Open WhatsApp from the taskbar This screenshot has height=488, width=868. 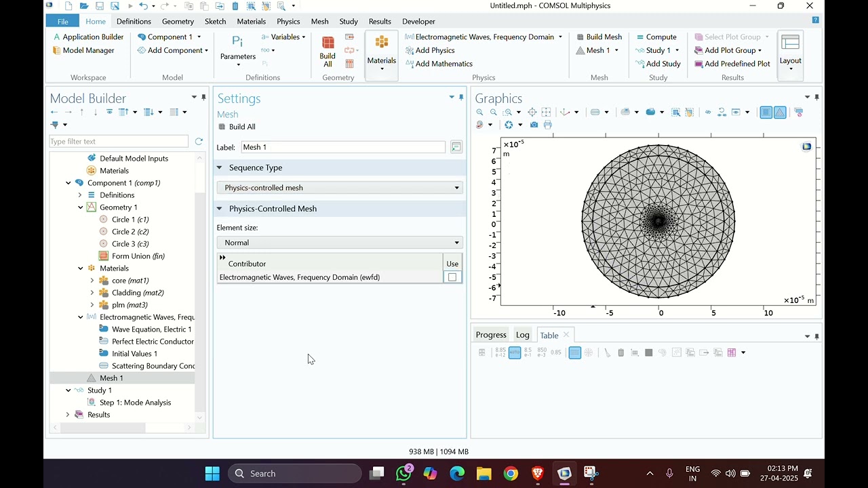pos(403,473)
